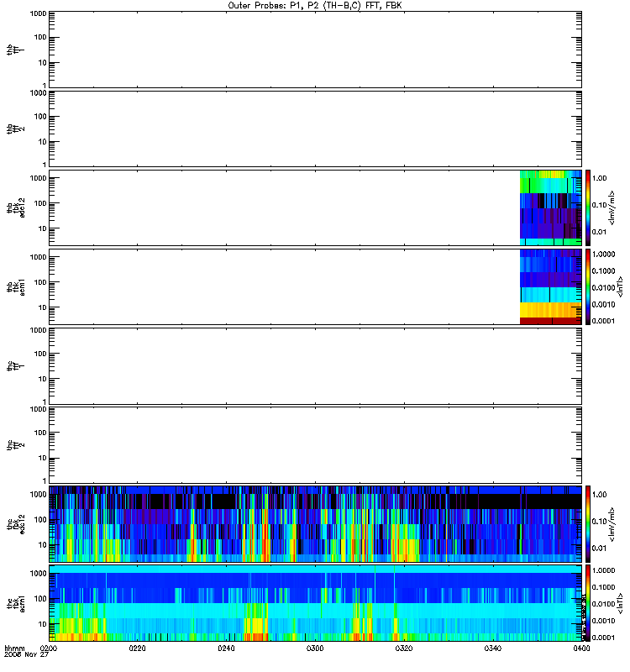Click the thb fbk scm1 color bar
Screen dimensions: 630x672
588,286
